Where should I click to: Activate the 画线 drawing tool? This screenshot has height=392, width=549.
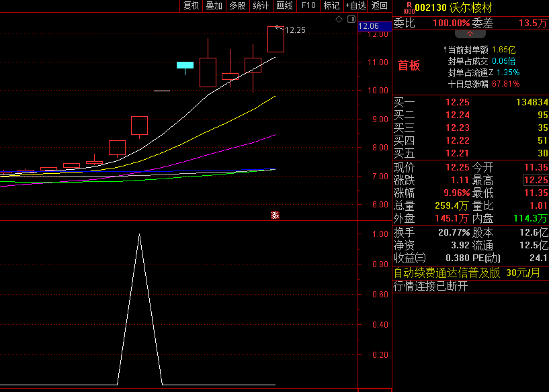click(x=285, y=5)
